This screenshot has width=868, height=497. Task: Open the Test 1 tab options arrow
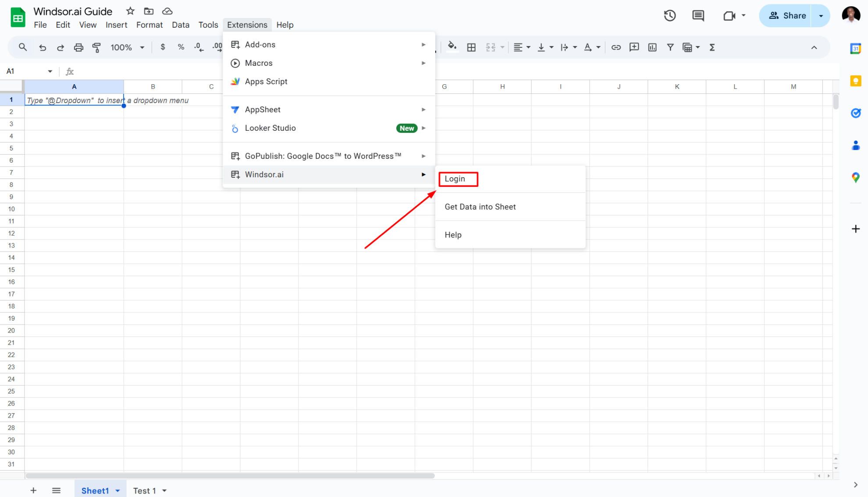(x=164, y=491)
